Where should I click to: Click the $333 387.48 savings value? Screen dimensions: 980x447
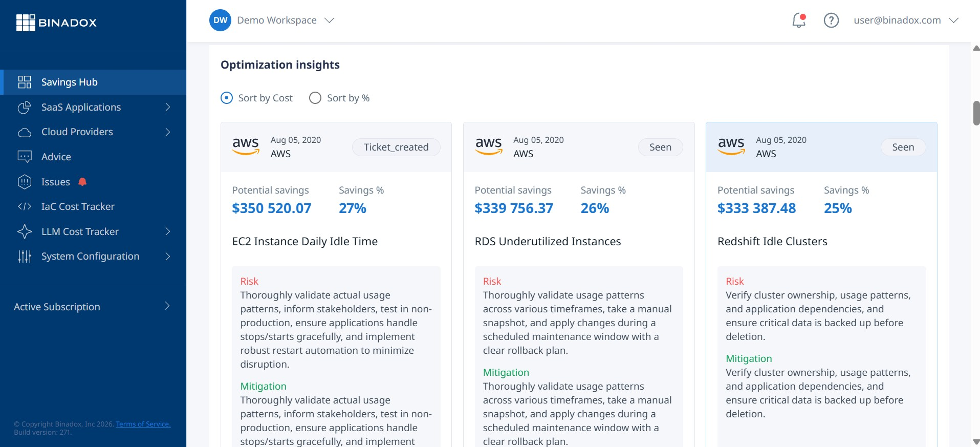pos(756,208)
